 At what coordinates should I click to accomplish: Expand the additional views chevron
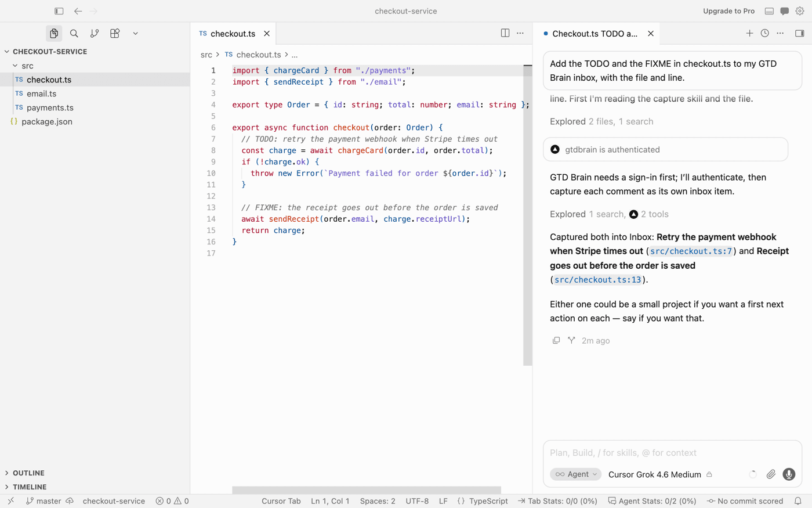(x=135, y=34)
